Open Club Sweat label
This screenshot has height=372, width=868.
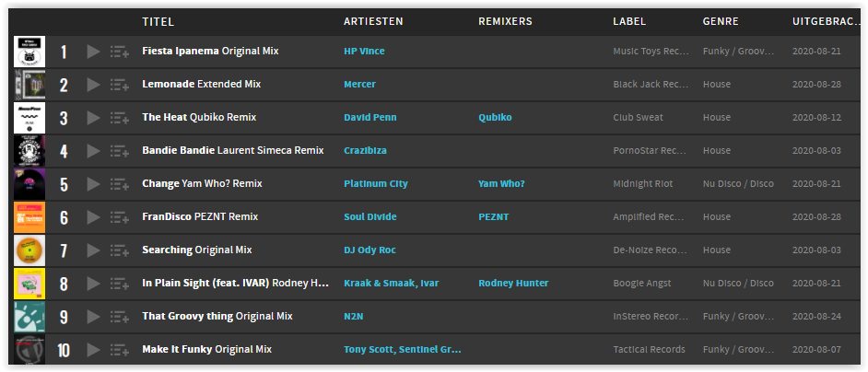pyautogui.click(x=638, y=117)
